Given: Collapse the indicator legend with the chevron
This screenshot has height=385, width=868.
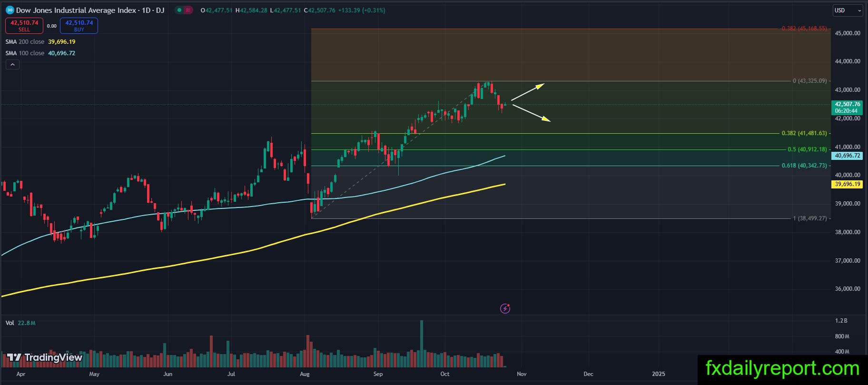Looking at the screenshot, I should [x=12, y=65].
